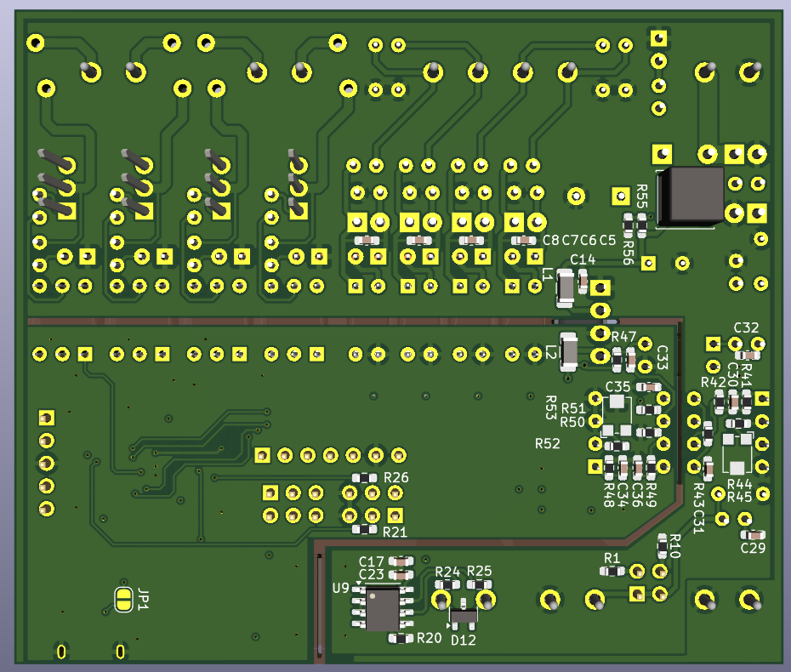Click resistor R52 label on the board

coord(549,442)
